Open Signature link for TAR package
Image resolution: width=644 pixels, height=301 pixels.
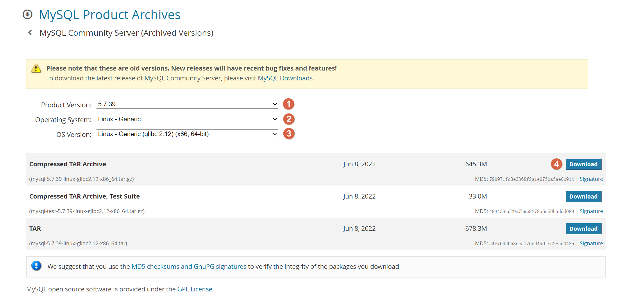(591, 244)
